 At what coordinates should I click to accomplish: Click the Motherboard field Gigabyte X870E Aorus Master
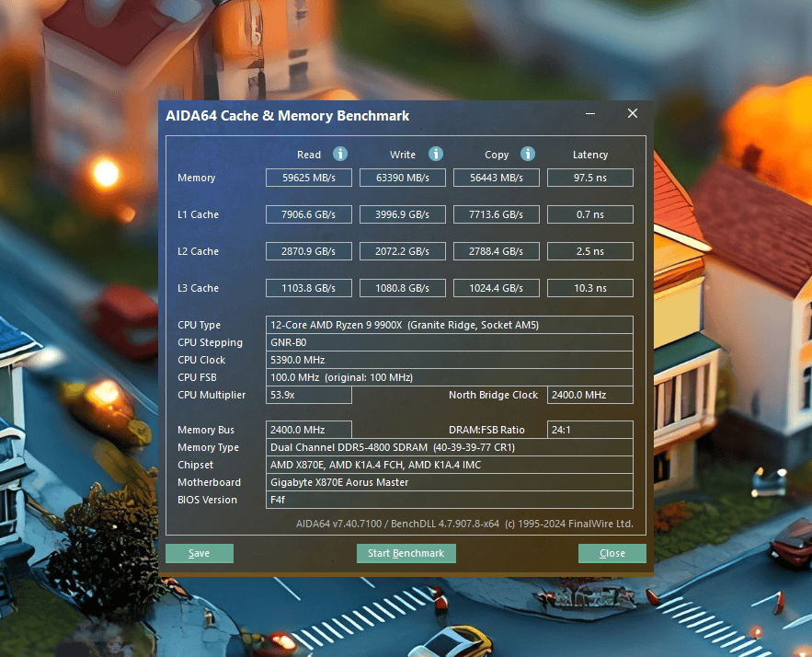(450, 482)
